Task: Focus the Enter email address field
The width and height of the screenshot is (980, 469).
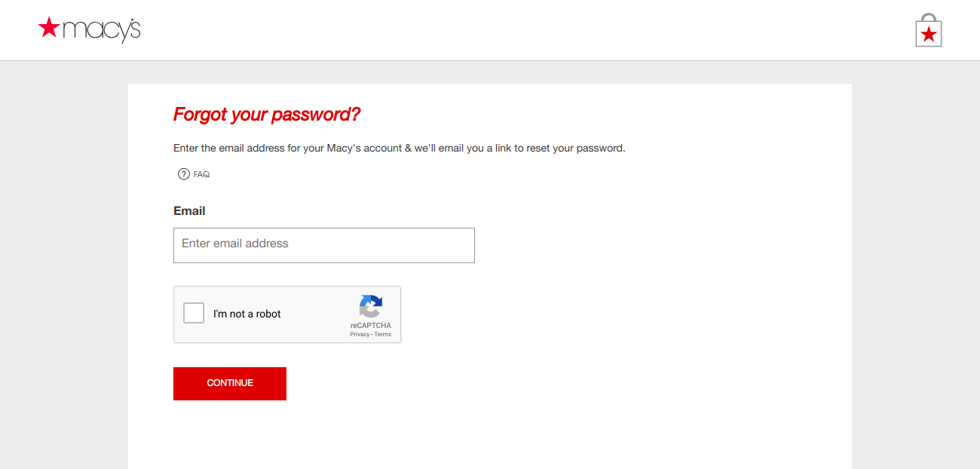Action: point(324,245)
